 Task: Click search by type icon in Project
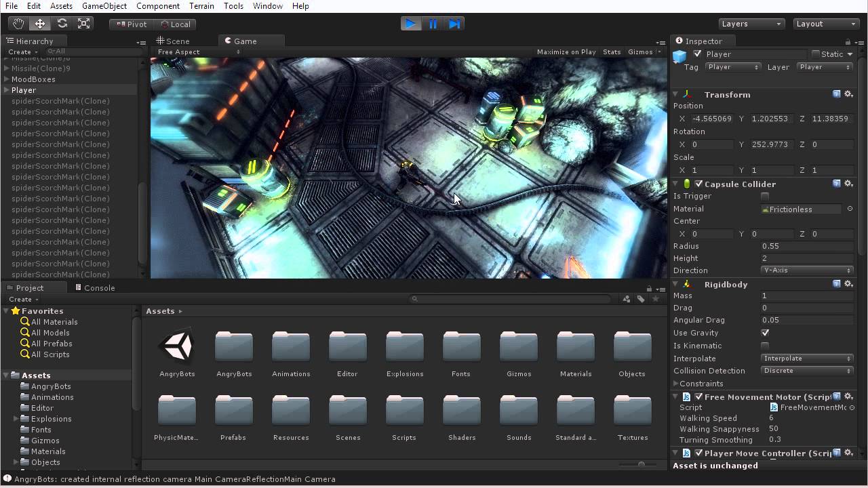click(627, 299)
